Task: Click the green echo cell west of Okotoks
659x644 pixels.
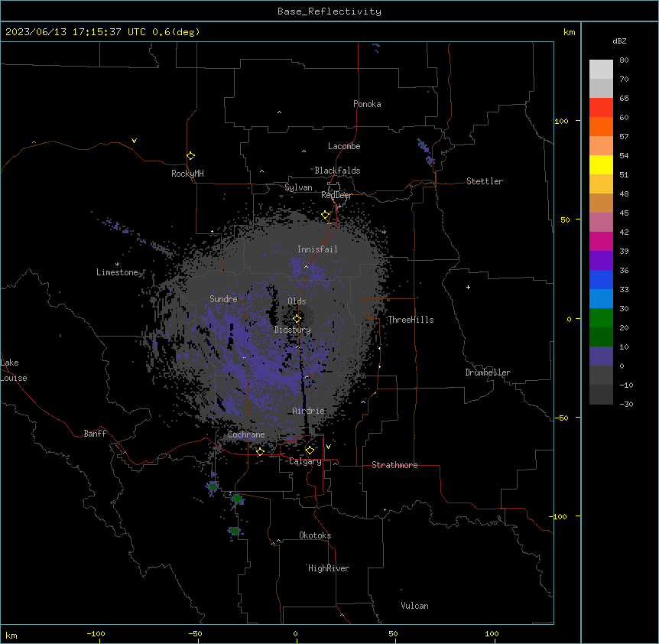Action: coord(235,531)
